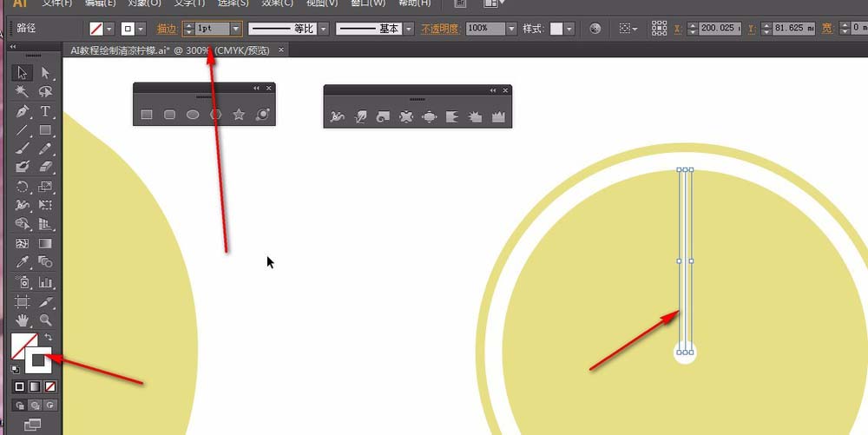Select the Type tool
Screen dimensions: 868x435
tap(45, 111)
